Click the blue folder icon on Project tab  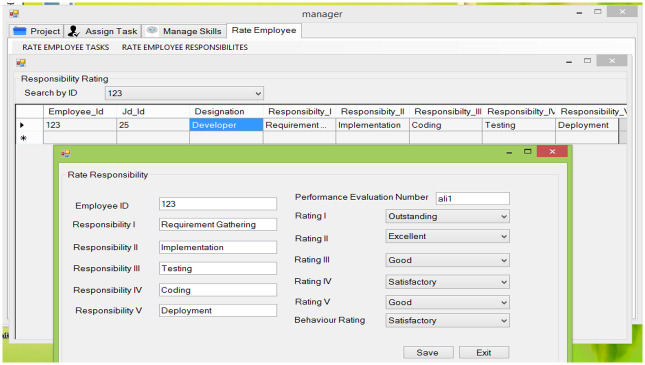(x=20, y=31)
